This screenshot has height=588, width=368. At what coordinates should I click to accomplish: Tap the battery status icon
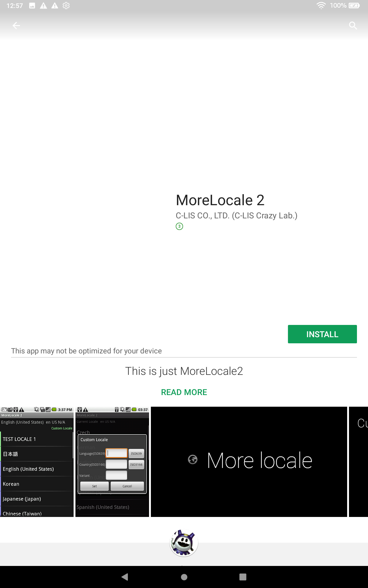pos(354,6)
